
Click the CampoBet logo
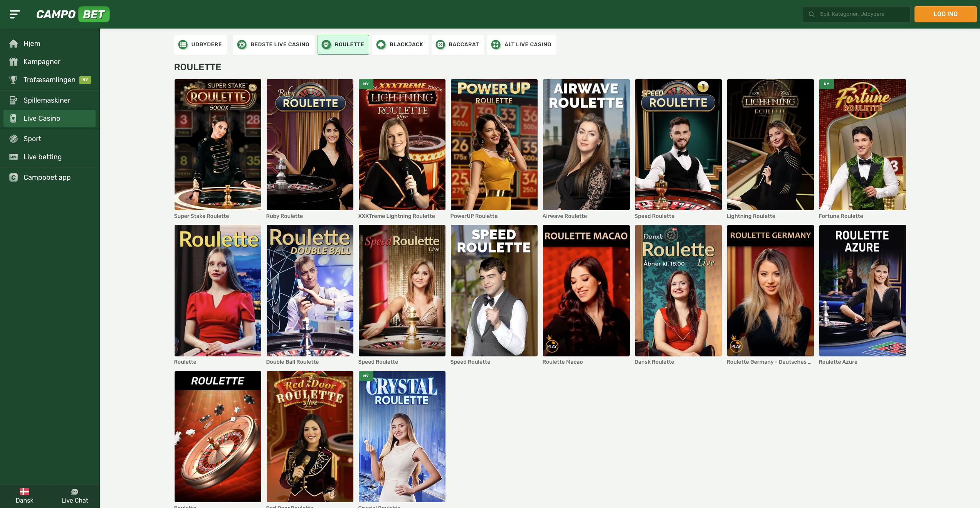(x=73, y=14)
